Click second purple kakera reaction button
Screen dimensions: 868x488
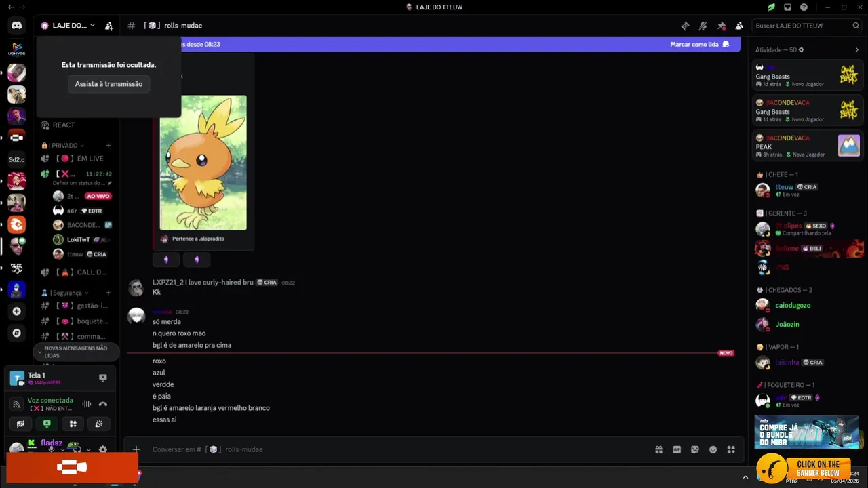tap(197, 260)
